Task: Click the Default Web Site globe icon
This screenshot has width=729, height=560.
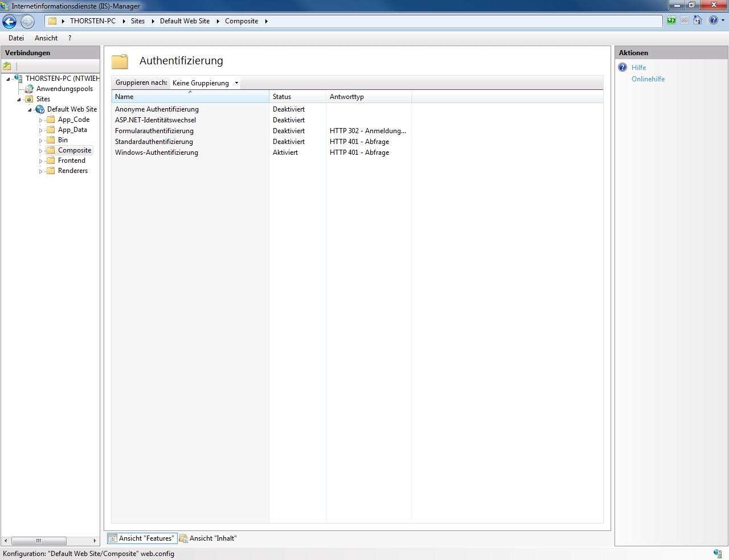Action: click(40, 109)
